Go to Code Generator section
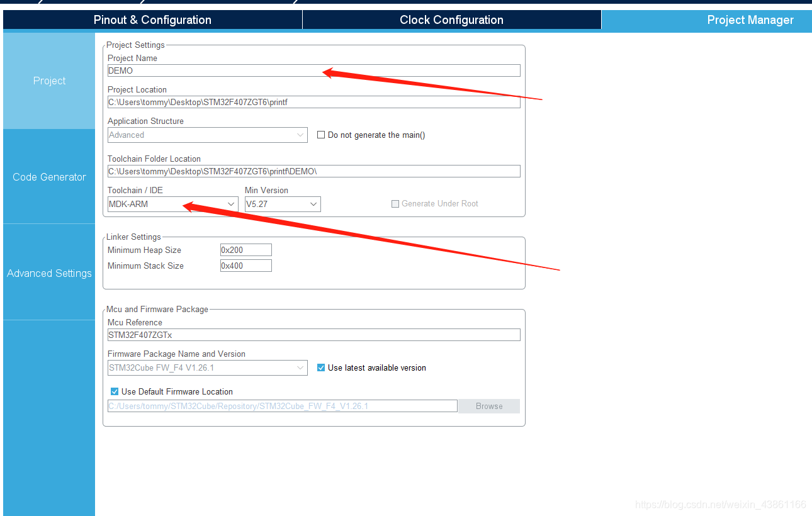Screen dimensions: 812x516 [49, 177]
